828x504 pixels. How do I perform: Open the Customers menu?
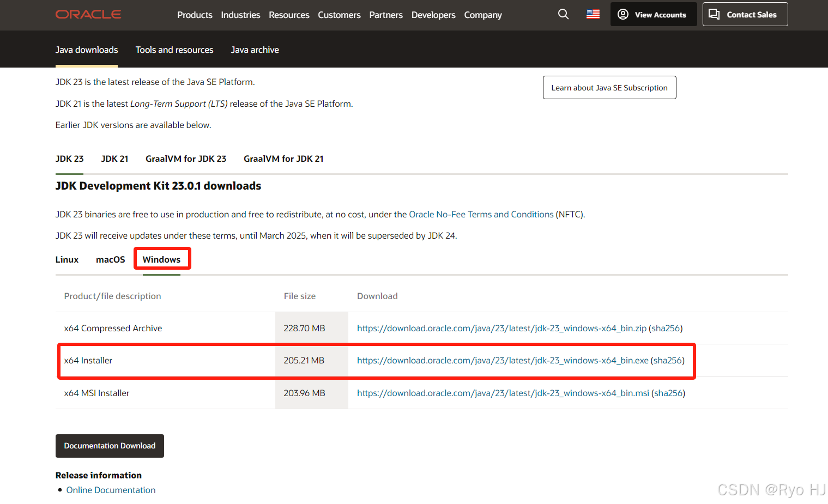[x=339, y=15]
